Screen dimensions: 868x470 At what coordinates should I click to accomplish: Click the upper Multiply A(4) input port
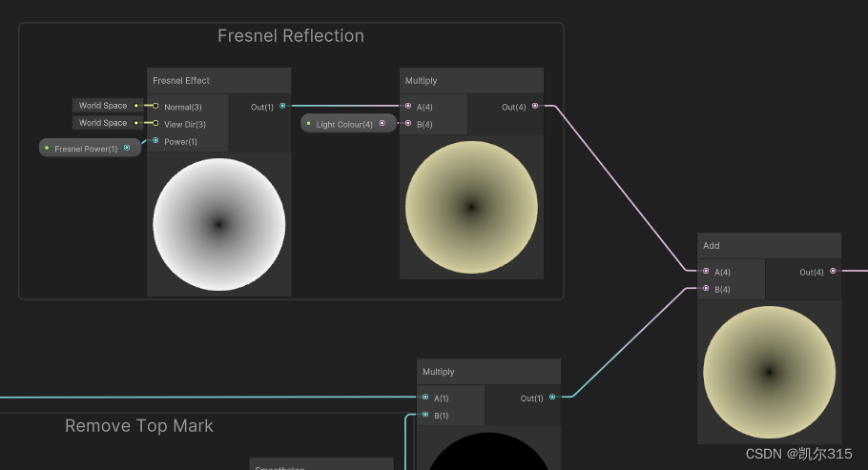[408, 106]
